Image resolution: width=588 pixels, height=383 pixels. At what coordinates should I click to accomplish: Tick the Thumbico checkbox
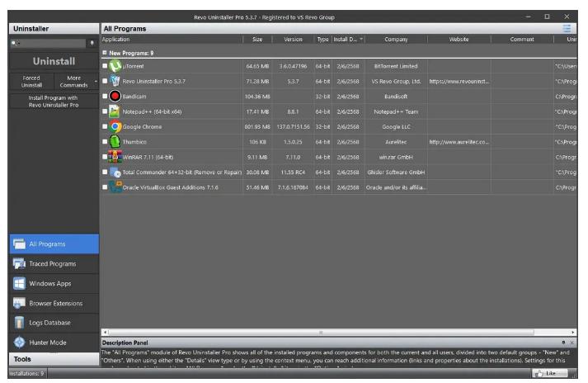tap(105, 141)
